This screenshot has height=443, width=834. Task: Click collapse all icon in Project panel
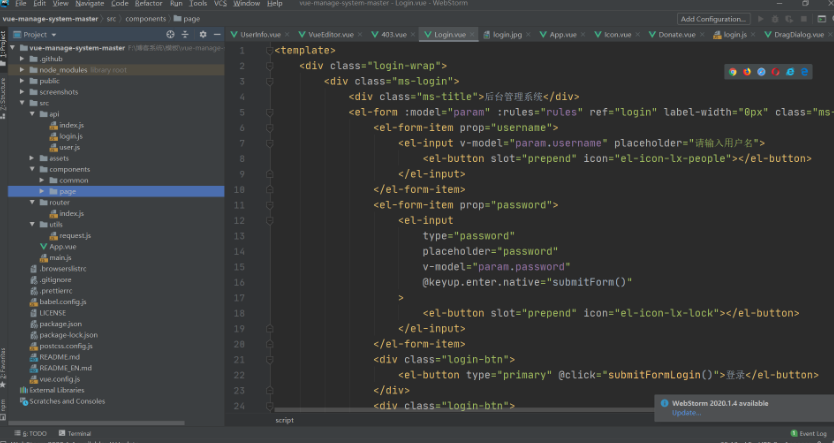coord(185,34)
